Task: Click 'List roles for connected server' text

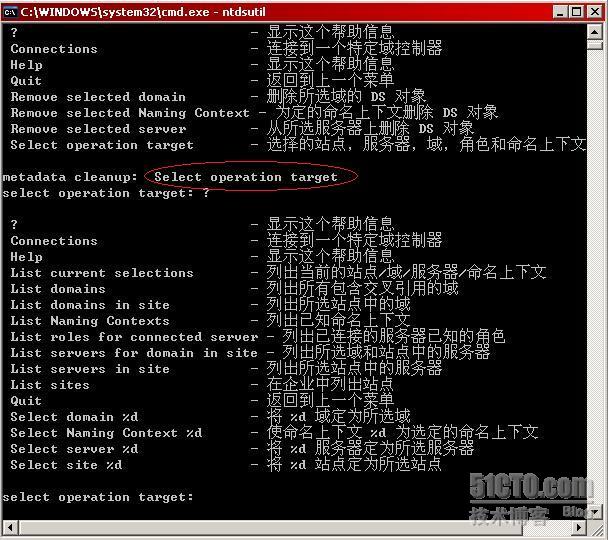Action: (x=134, y=337)
